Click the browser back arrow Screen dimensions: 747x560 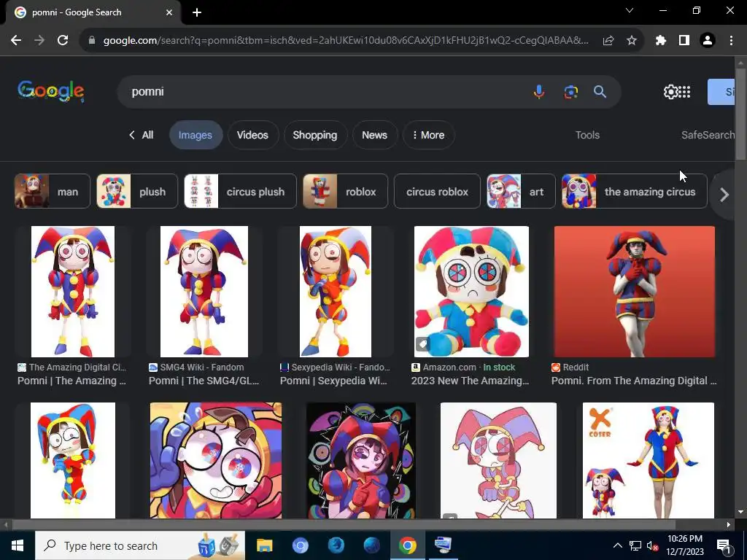[16, 41]
